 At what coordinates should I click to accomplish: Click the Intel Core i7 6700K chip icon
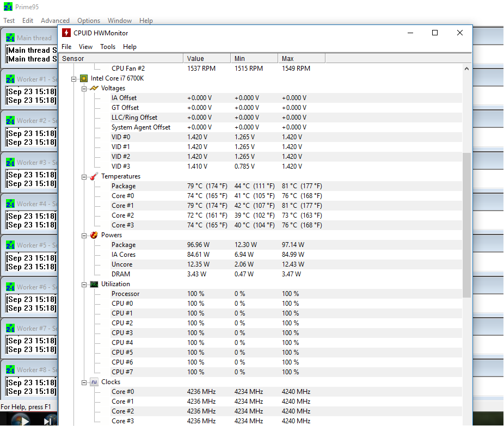pyautogui.click(x=84, y=78)
